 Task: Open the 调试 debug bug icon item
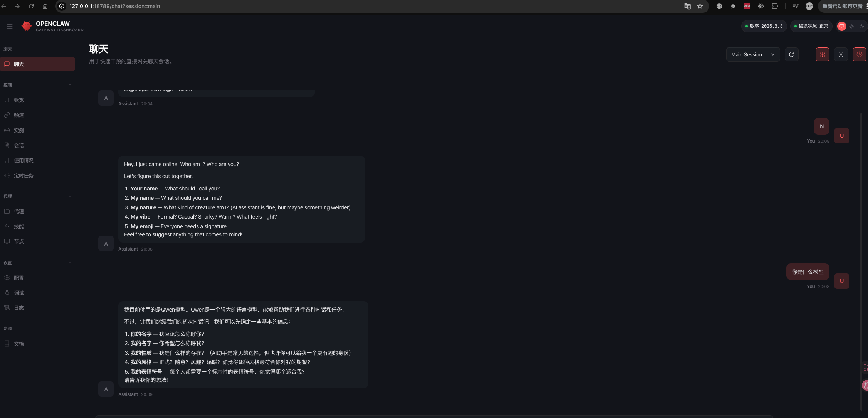(19, 293)
